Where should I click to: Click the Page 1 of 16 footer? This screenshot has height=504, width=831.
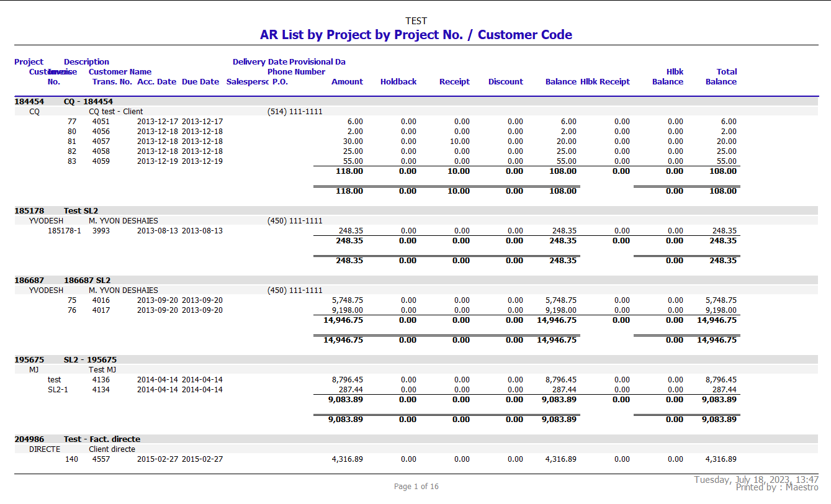pos(416,487)
